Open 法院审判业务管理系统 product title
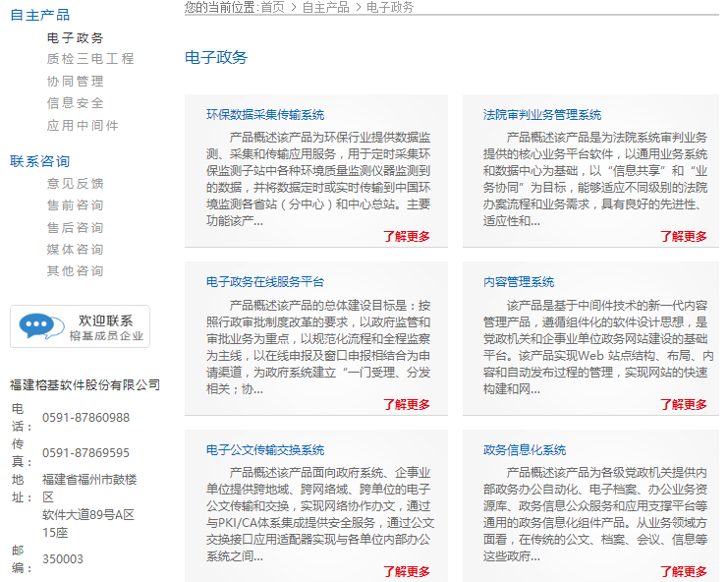The width and height of the screenshot is (728, 582). point(541,115)
